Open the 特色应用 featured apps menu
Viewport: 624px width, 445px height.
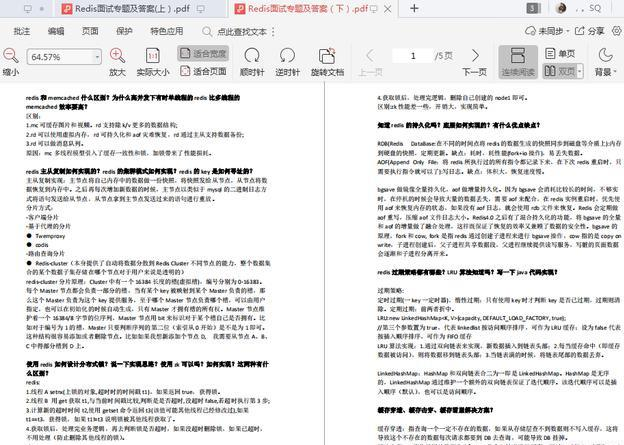(x=167, y=31)
